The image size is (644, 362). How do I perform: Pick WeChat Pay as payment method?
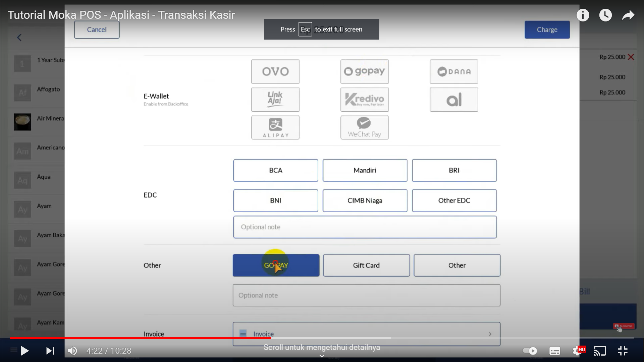(365, 127)
